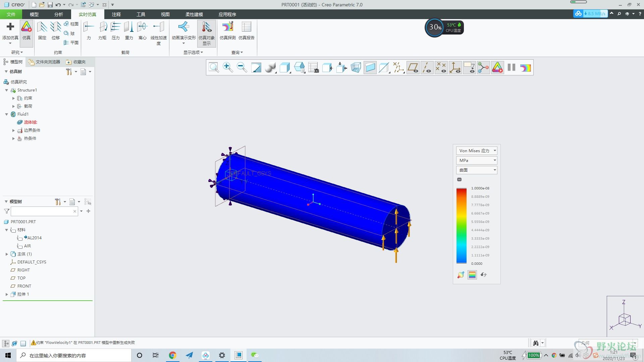This screenshot has width=644, height=362.
Task: Expand the 约束 node under Structure1
Action: (13, 98)
